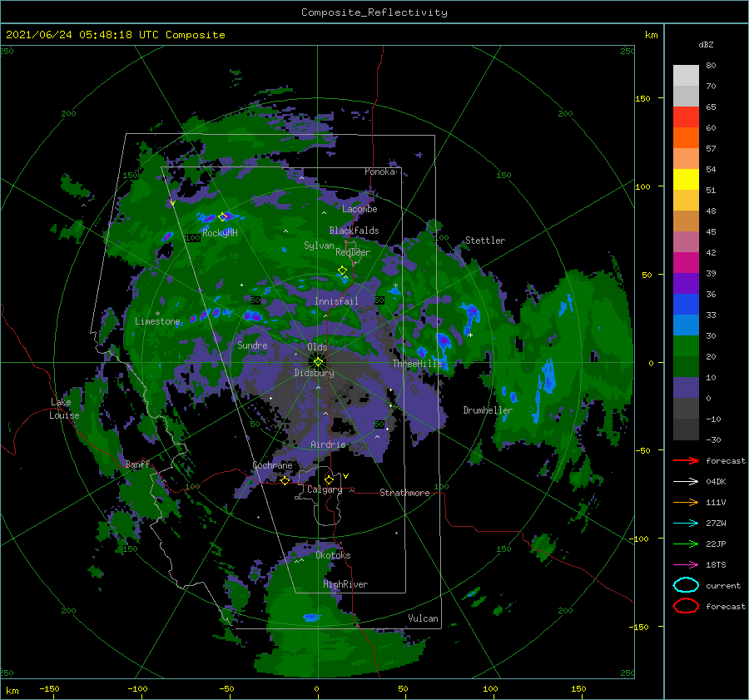Click the Composite_Reflectivity title text
The height and width of the screenshot is (700, 749).
pos(374,12)
